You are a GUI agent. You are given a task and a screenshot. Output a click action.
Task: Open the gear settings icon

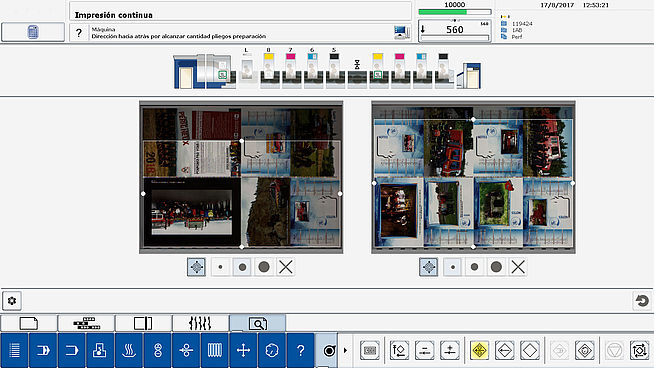pos(12,300)
